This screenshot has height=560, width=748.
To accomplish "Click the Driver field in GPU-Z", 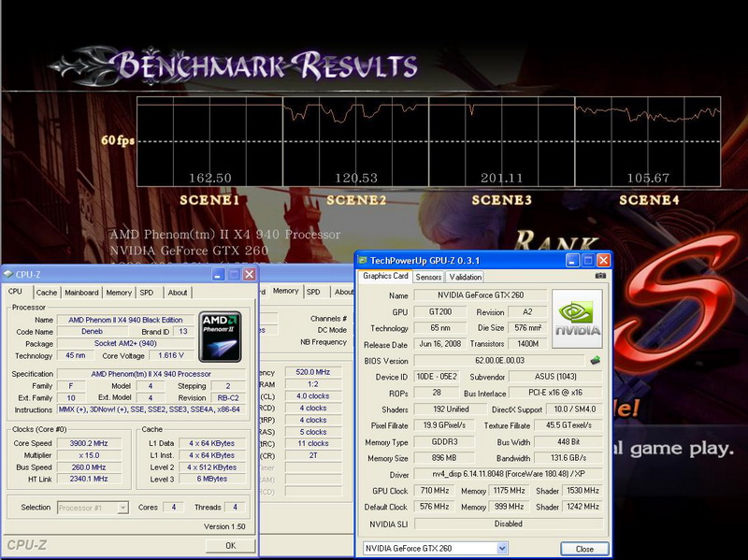I will tap(508, 474).
